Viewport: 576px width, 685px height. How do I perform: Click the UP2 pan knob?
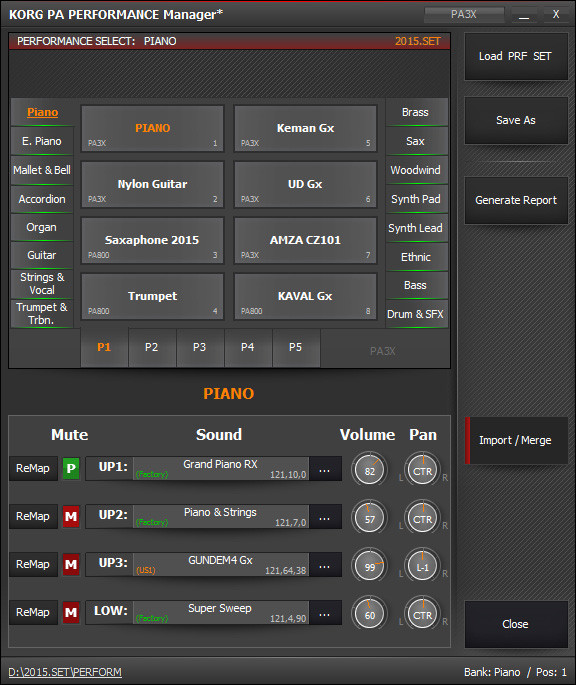pos(423,519)
